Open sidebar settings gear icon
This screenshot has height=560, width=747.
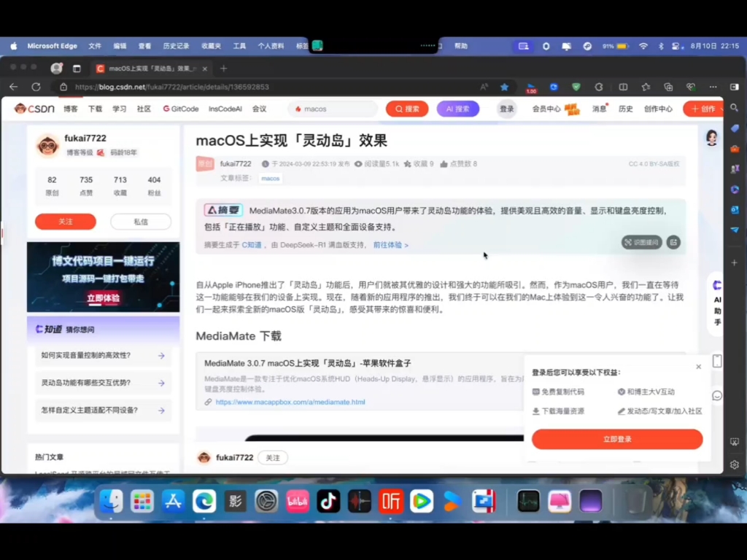click(734, 464)
